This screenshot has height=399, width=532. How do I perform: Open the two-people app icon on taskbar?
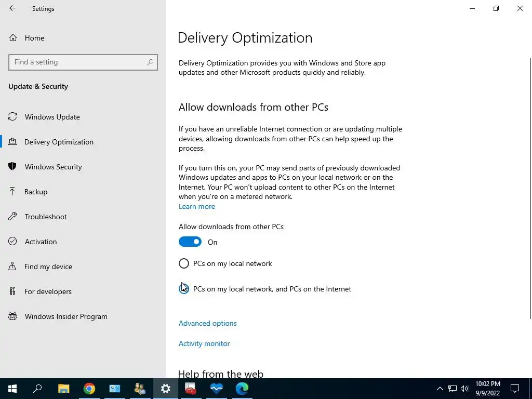pyautogui.click(x=140, y=389)
